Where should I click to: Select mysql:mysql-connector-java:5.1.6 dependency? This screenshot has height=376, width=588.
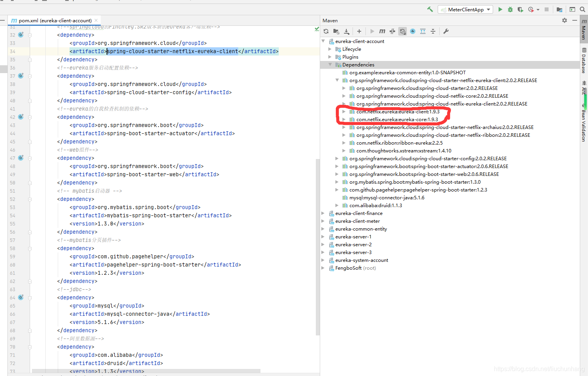387,197
